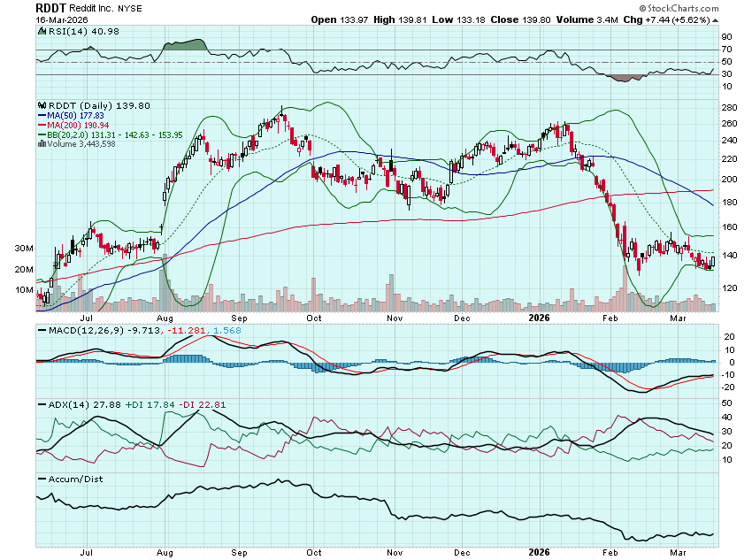The width and height of the screenshot is (752, 560).
Task: Click the Volume 3,443,598 legend entry
Action: click(81, 144)
